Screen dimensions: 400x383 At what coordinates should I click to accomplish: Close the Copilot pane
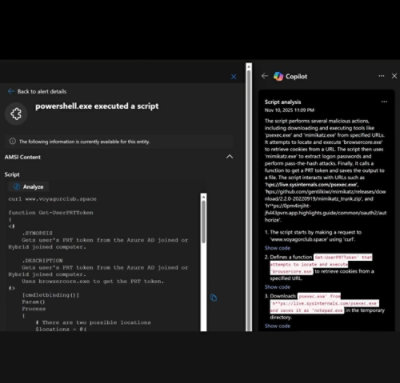[394, 76]
